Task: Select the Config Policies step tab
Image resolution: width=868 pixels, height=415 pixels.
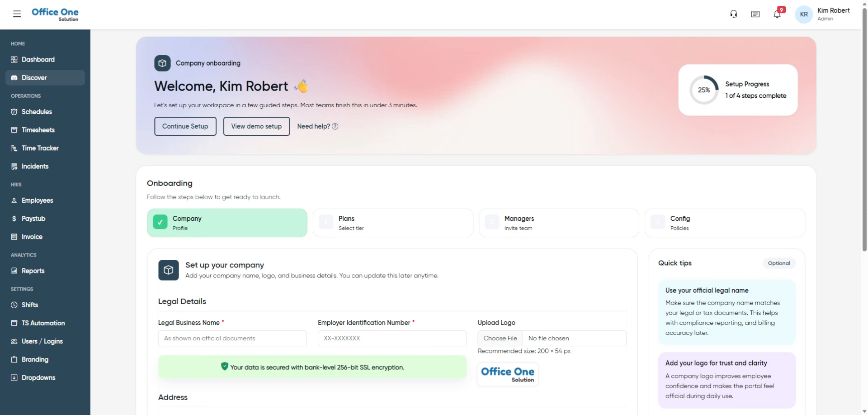Action: point(724,223)
